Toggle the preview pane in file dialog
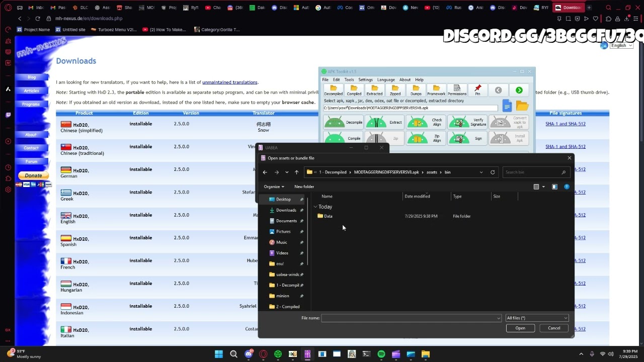Image resolution: width=644 pixels, height=362 pixels. point(554,187)
